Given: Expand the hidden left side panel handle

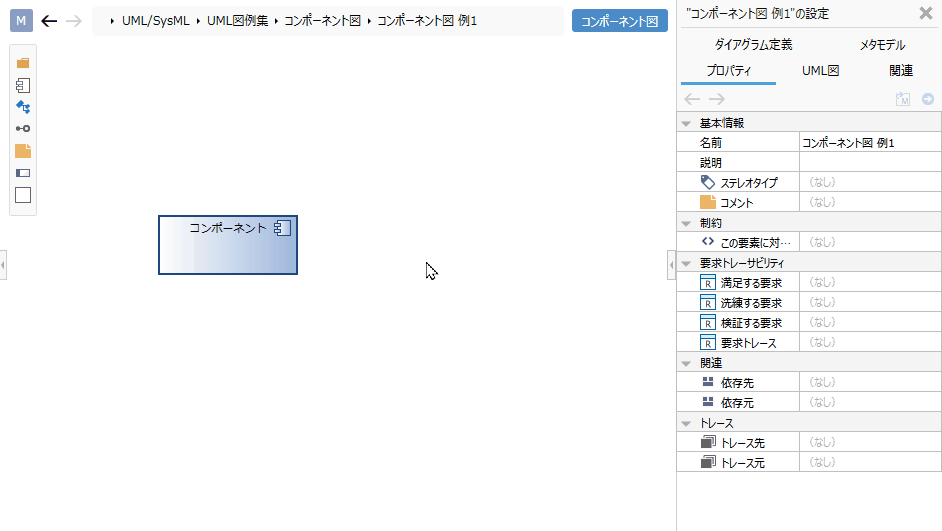Looking at the screenshot, I should pos(3,265).
